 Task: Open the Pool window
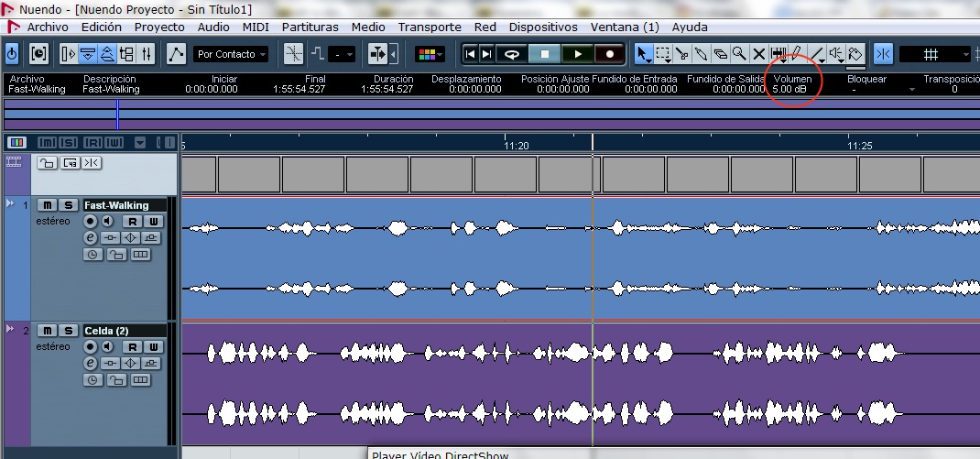126,54
